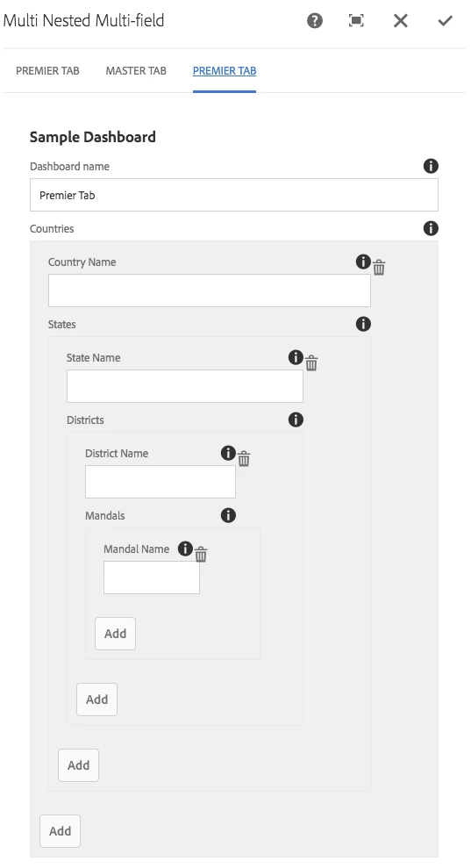Show info tooltip for States
The height and width of the screenshot is (868, 471).
(363, 324)
